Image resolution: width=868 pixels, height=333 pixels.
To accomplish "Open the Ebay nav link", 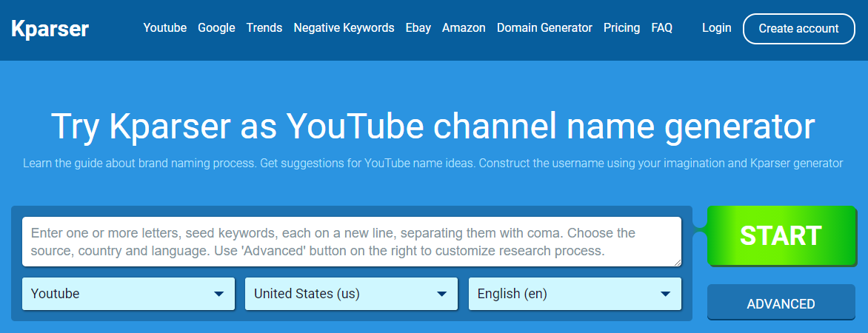I will (x=418, y=27).
